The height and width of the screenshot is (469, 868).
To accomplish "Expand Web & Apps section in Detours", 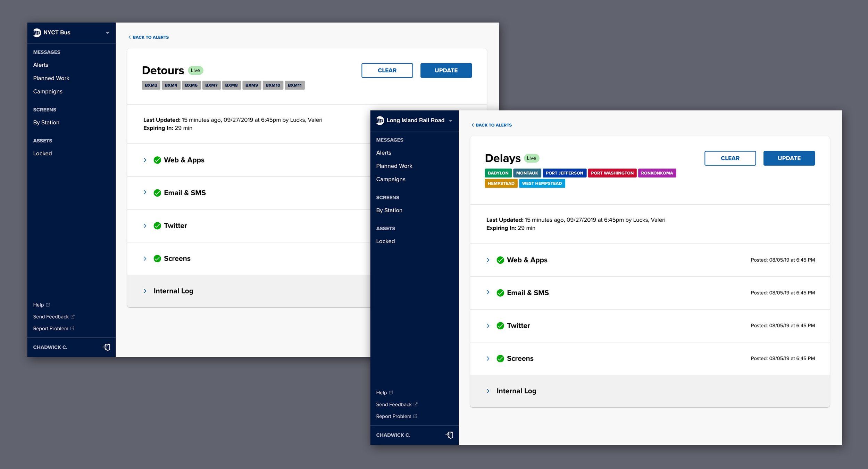I will (x=145, y=160).
